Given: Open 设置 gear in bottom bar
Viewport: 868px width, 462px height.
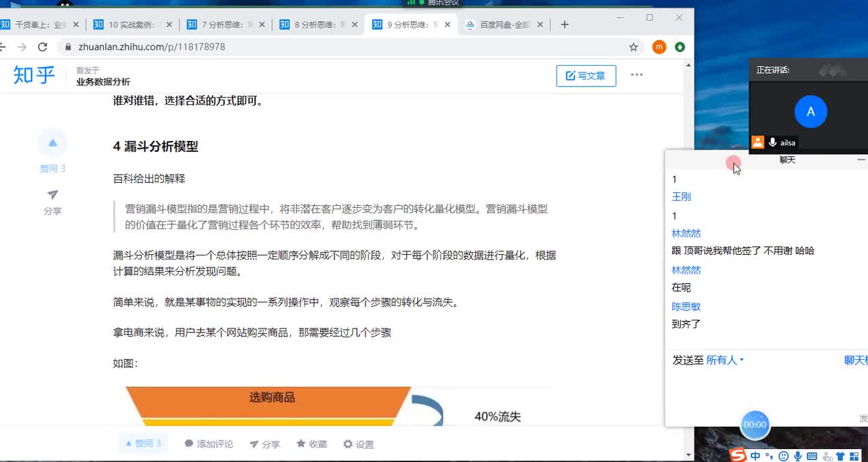Looking at the screenshot, I should [x=358, y=444].
